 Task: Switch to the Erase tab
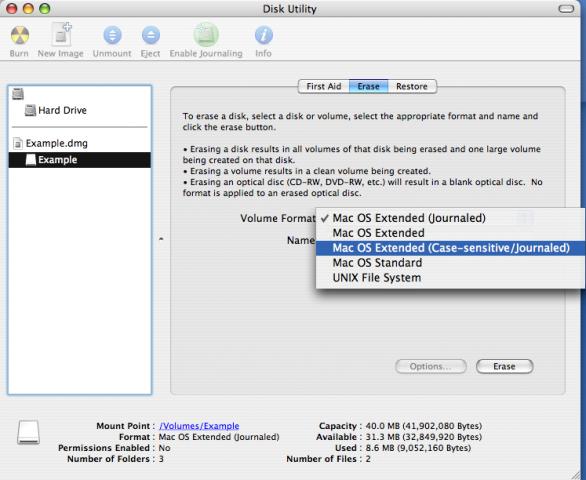click(x=368, y=86)
